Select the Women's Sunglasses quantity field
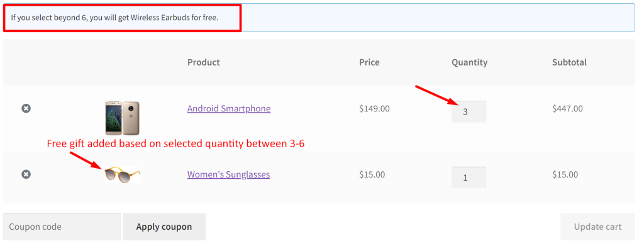The height and width of the screenshot is (248, 644). point(469,178)
